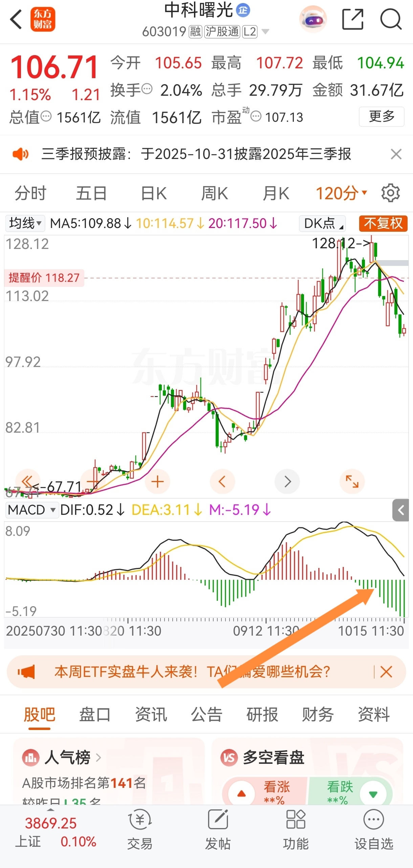
Task: Select the 资讯 tab
Action: point(151,714)
